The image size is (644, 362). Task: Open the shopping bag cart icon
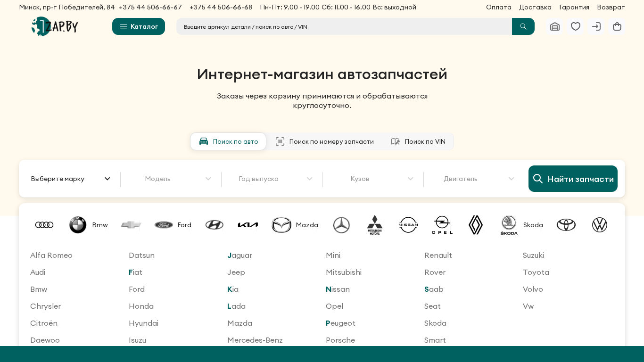click(617, 26)
